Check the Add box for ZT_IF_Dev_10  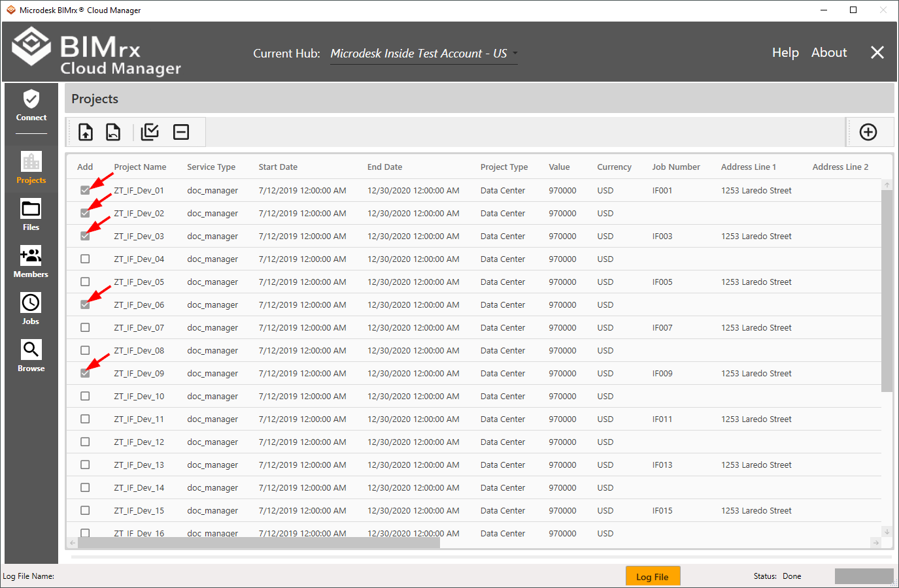(85, 396)
